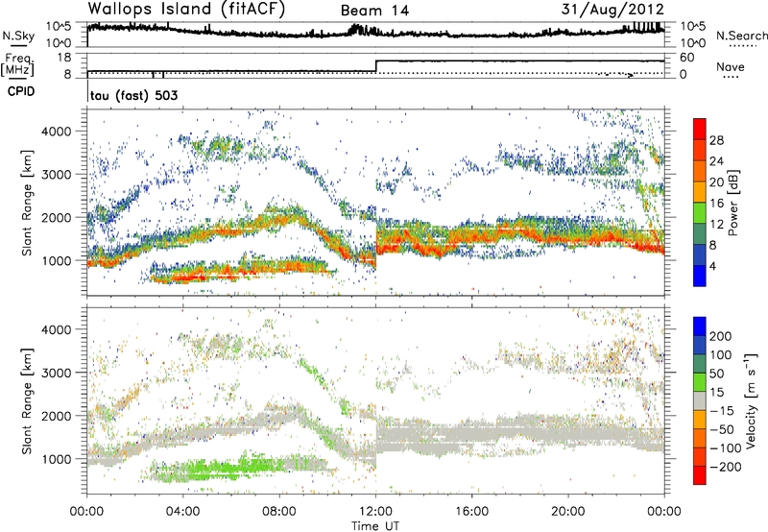Click the 'Power [dB]' colorbar label

pos(733,203)
